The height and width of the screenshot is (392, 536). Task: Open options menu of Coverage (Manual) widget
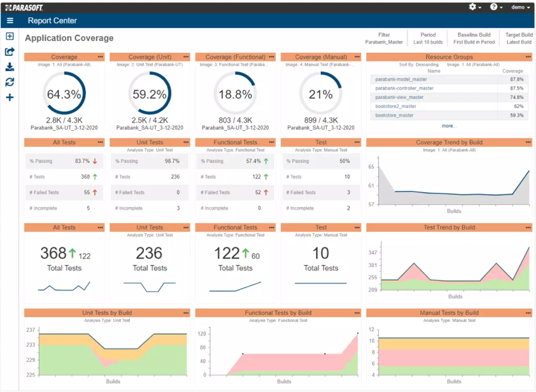click(357, 57)
